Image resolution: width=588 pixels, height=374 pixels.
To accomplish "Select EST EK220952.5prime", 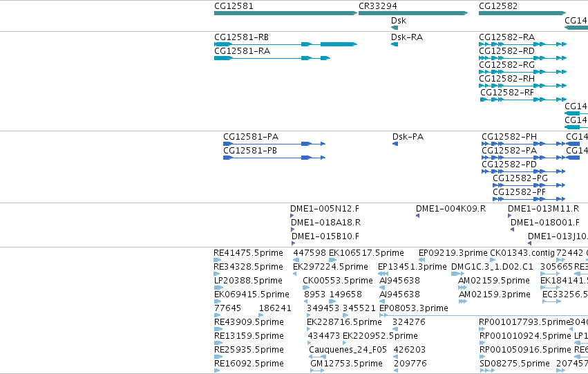I will click(x=345, y=344).
